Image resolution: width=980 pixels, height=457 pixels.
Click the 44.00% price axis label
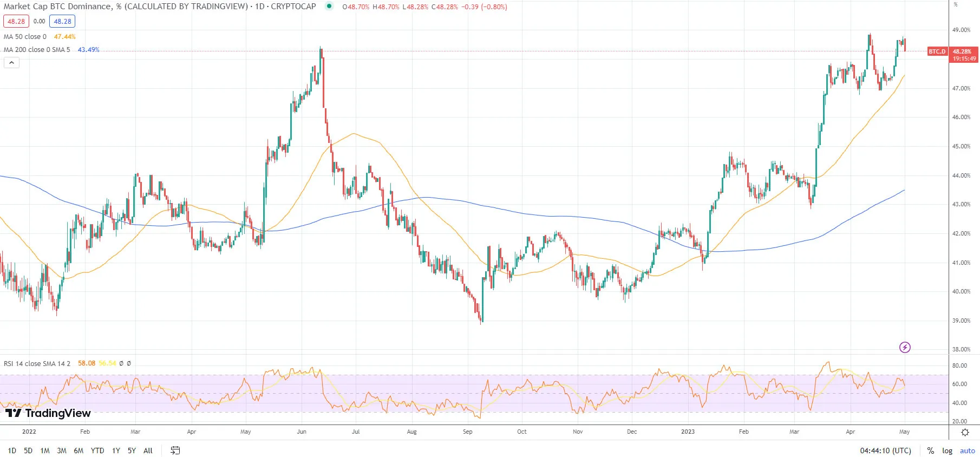tap(961, 175)
